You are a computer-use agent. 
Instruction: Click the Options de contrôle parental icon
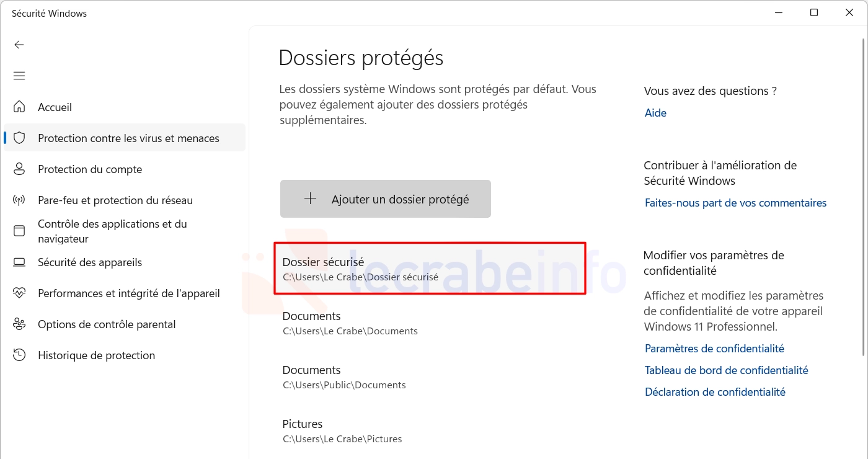click(x=19, y=324)
